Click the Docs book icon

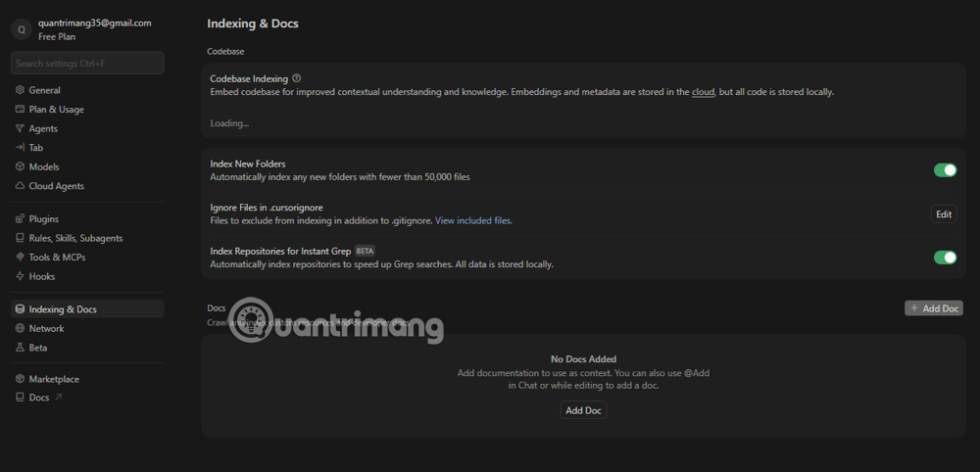point(20,398)
